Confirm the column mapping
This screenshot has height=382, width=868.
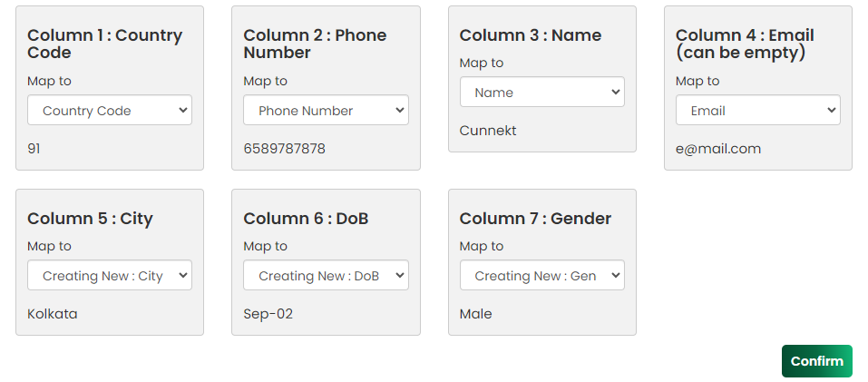[x=816, y=361]
